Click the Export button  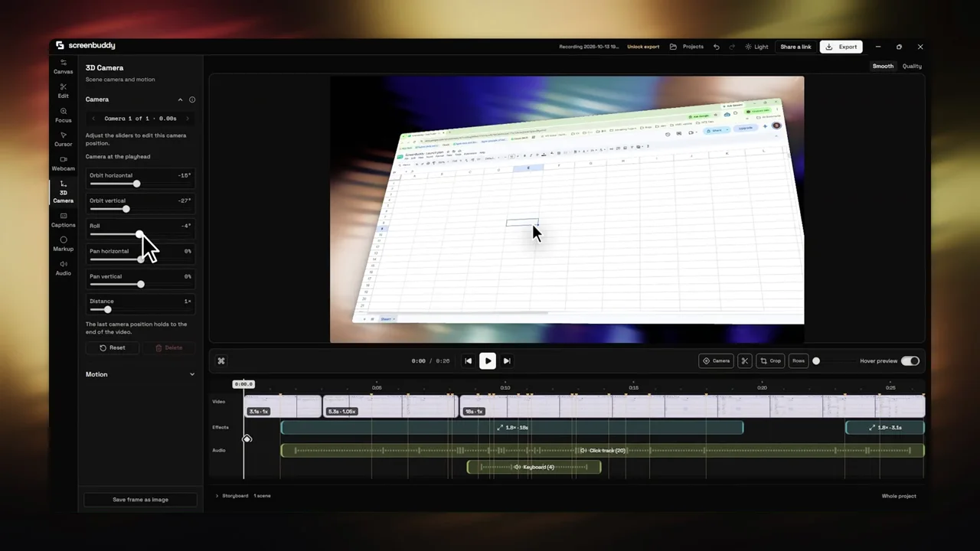tap(841, 47)
